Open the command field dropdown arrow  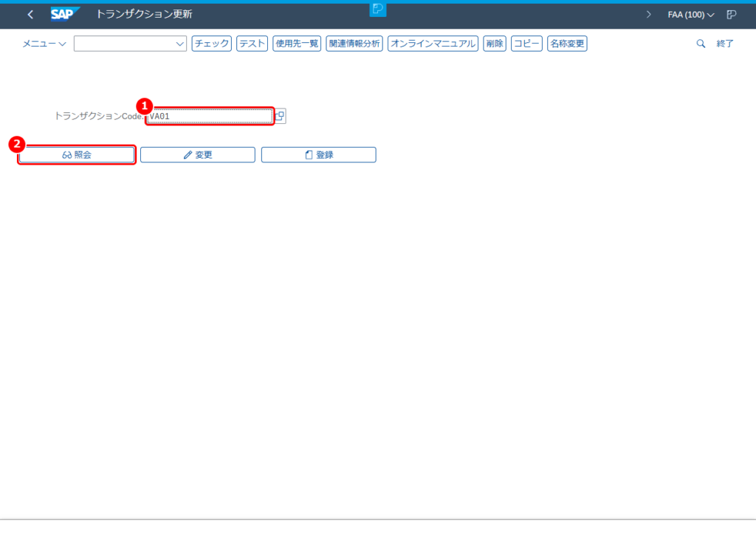click(x=180, y=44)
